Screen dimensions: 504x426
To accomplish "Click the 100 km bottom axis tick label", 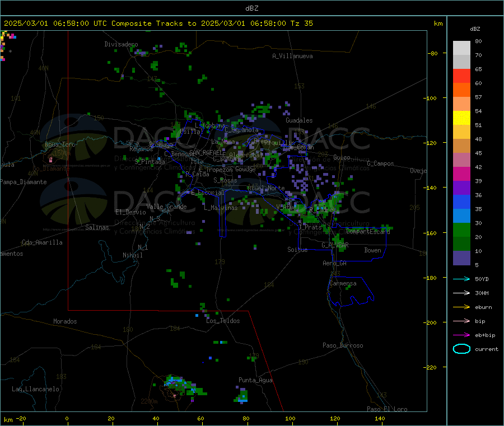I will pyautogui.click(x=290, y=418).
